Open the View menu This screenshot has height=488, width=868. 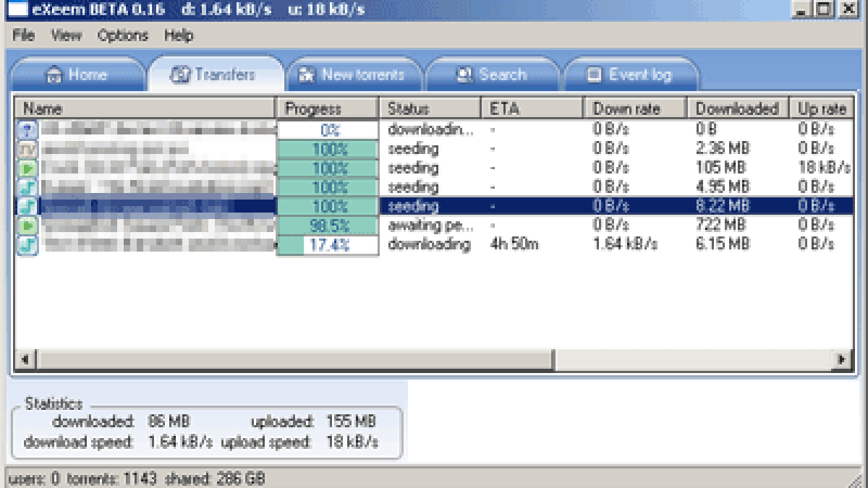pos(66,35)
